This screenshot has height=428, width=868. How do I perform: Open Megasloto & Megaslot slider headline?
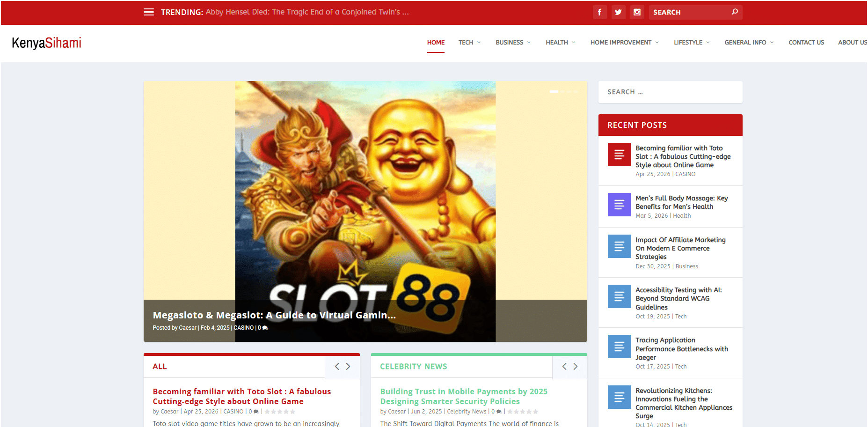coord(274,315)
